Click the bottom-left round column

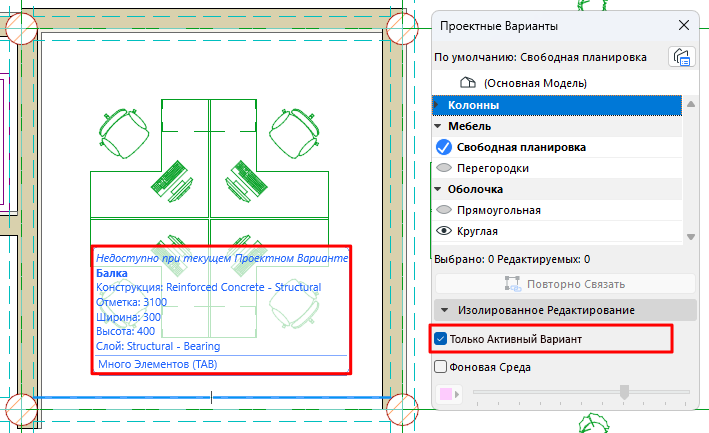point(21,409)
